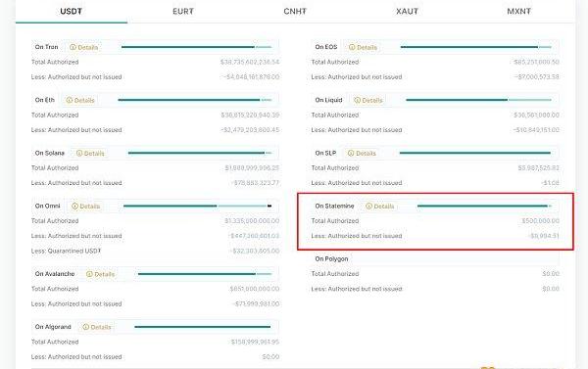The height and width of the screenshot is (369, 588).
Task: Open Details info icon for On Eth
Action: pos(70,100)
